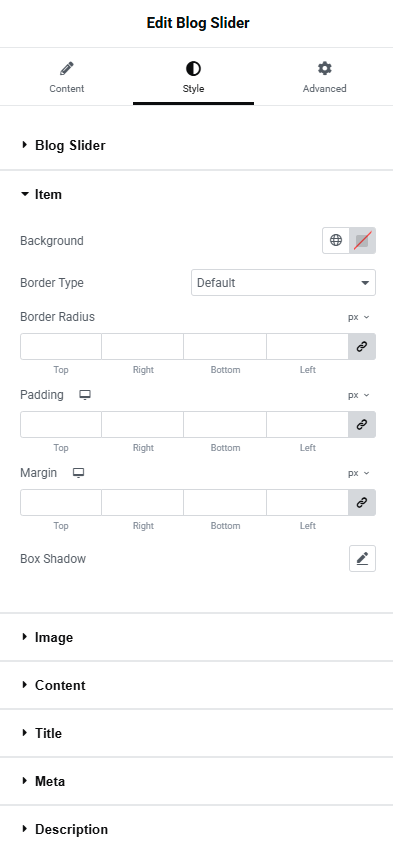Open Box Shadow pencil edit icon
Viewport: 393px width, 852px height.
click(362, 558)
